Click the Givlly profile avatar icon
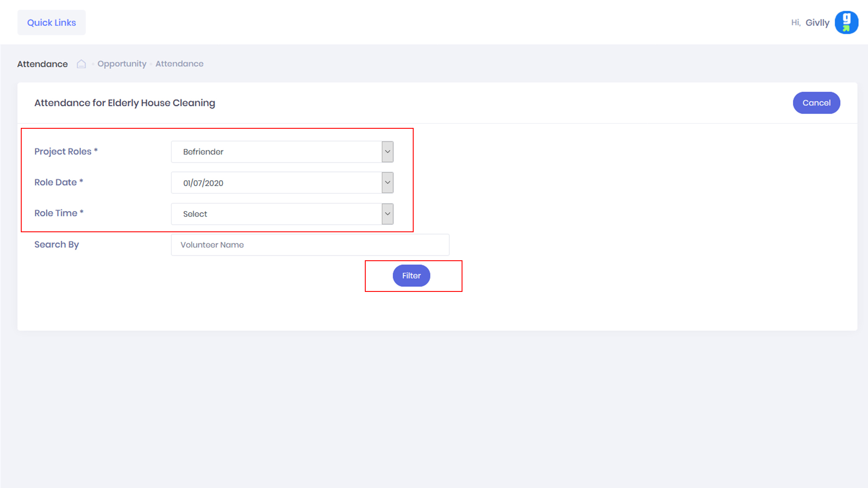The height and width of the screenshot is (488, 868). pos(846,23)
